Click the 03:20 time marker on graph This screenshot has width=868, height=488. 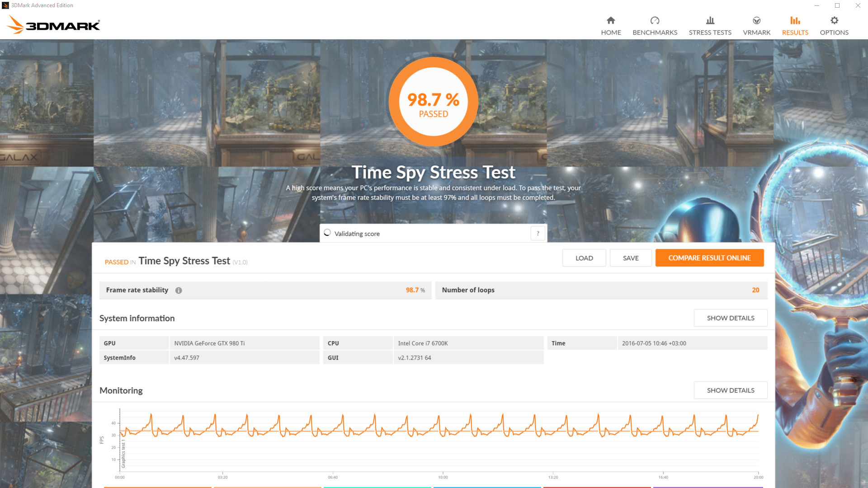click(x=222, y=477)
